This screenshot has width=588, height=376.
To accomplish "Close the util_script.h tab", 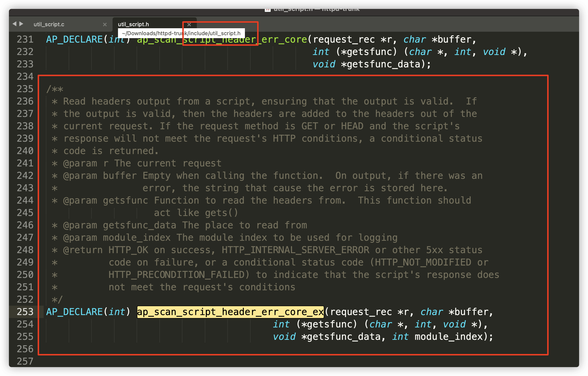I will point(189,24).
